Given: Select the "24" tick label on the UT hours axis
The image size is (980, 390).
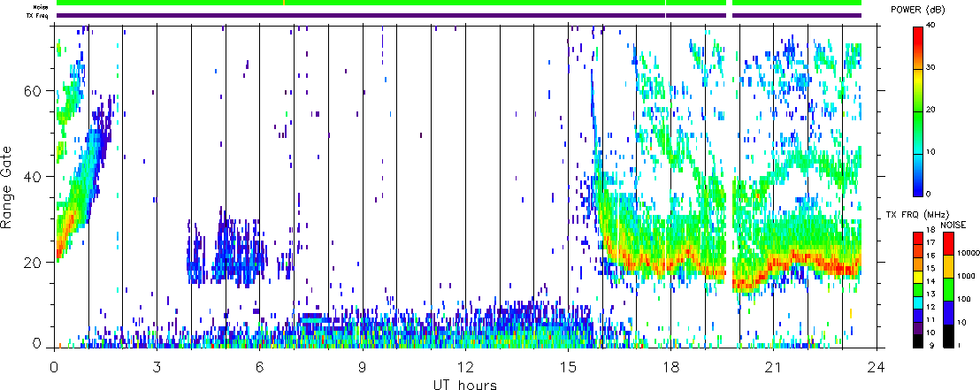Looking at the screenshot, I should click(x=877, y=367).
